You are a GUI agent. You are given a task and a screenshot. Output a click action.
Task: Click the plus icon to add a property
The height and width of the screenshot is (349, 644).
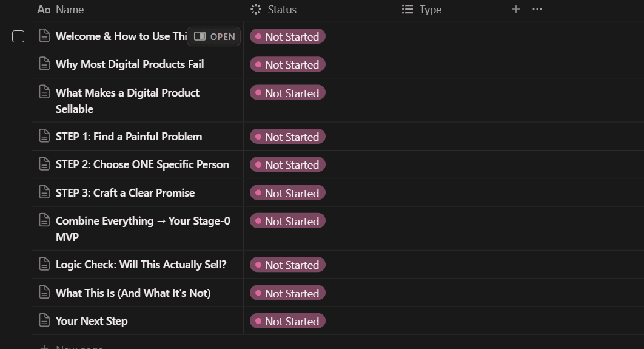(x=516, y=9)
